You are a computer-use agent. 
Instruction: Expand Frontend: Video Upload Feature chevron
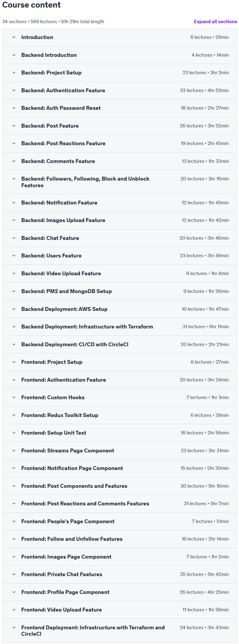14,610
